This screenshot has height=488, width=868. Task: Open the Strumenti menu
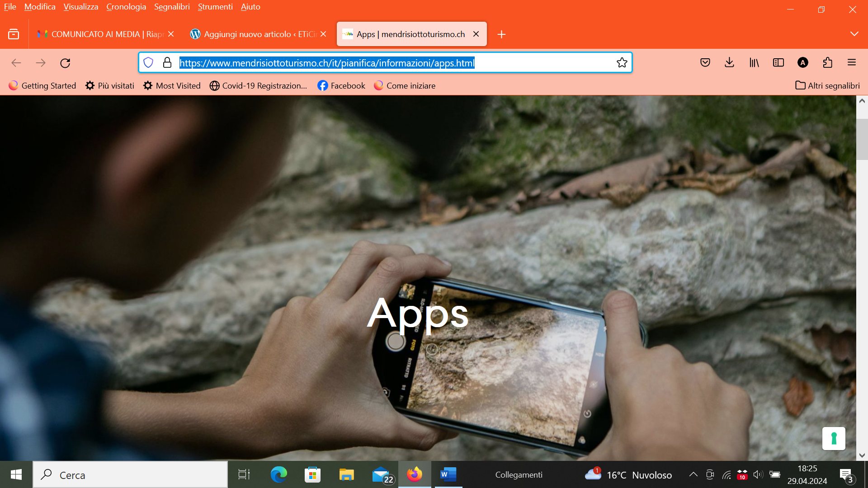[x=215, y=7]
